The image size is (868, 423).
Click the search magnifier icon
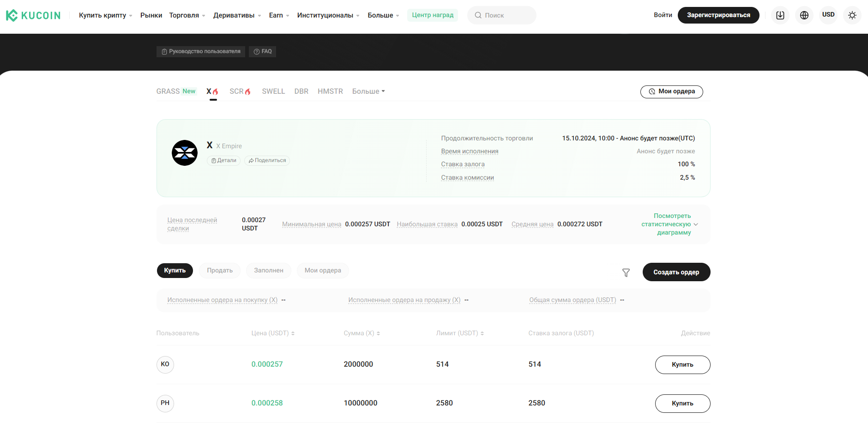[x=478, y=15]
